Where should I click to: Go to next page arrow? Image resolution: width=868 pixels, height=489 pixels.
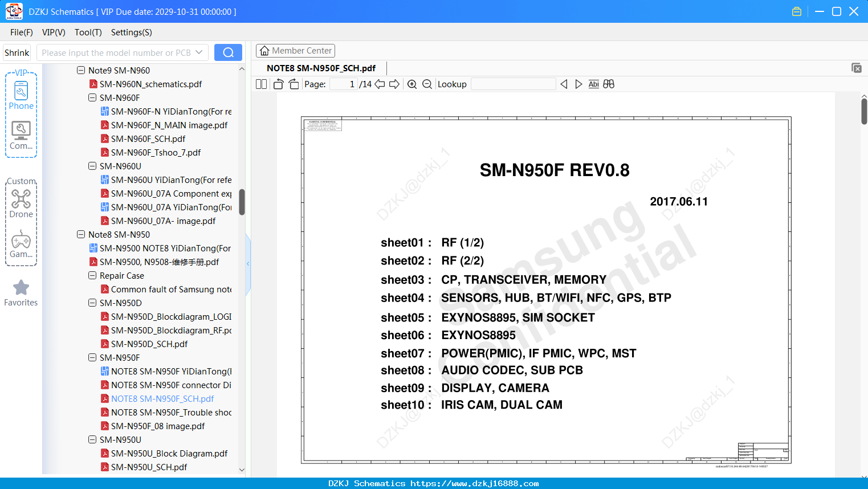(x=394, y=84)
